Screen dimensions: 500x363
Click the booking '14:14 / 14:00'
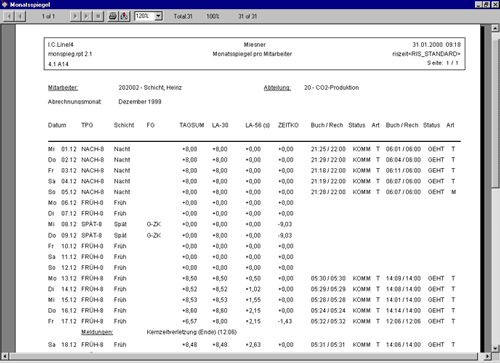403,311
